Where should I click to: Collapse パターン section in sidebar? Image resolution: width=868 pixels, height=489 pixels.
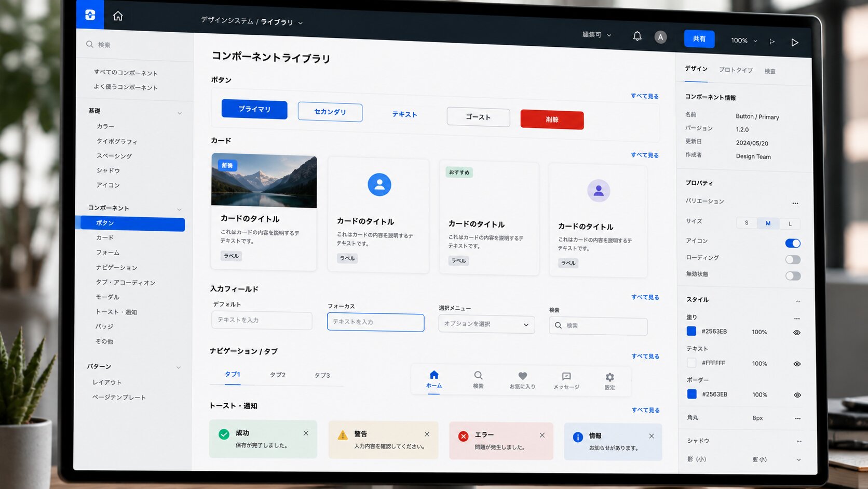pyautogui.click(x=179, y=367)
